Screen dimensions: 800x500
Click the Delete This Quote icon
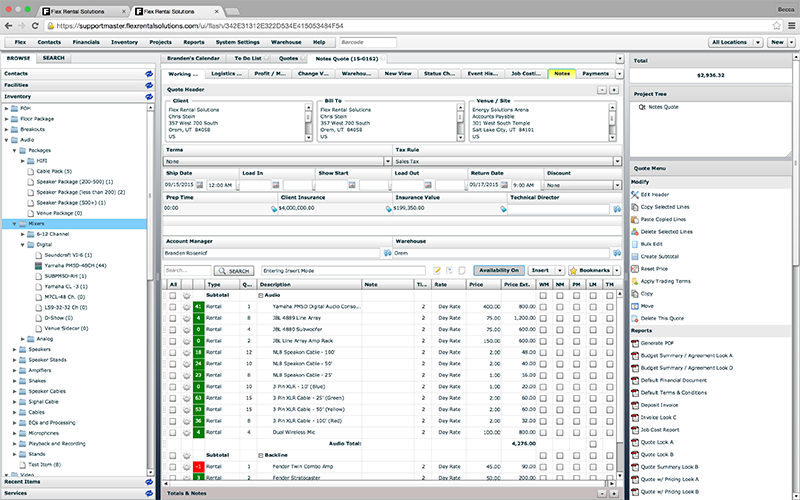635,318
